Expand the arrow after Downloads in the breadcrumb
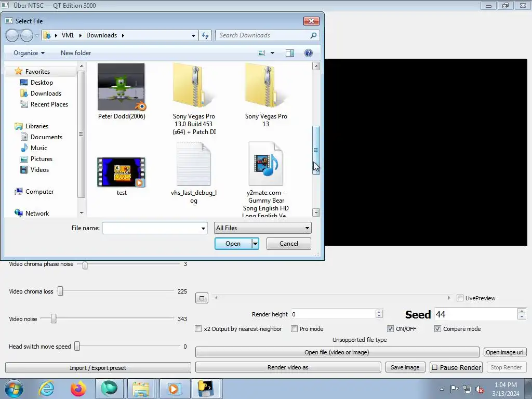This screenshot has height=399, width=532. coord(123,35)
